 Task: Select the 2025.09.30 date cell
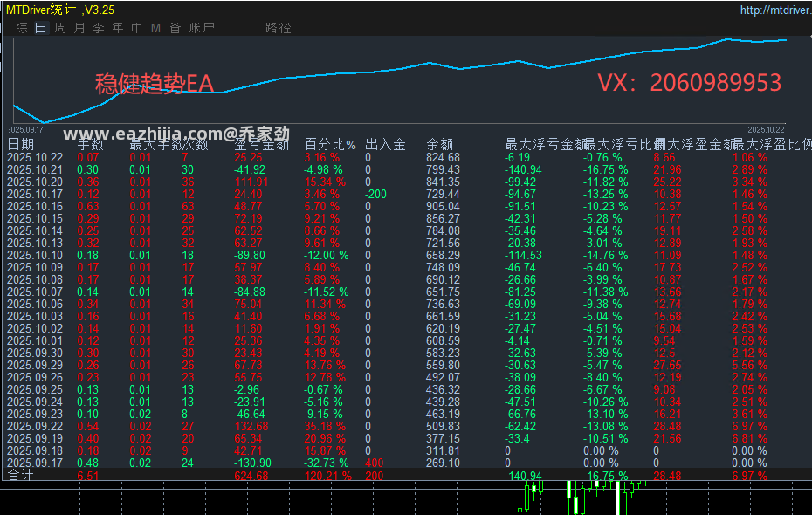35,353
